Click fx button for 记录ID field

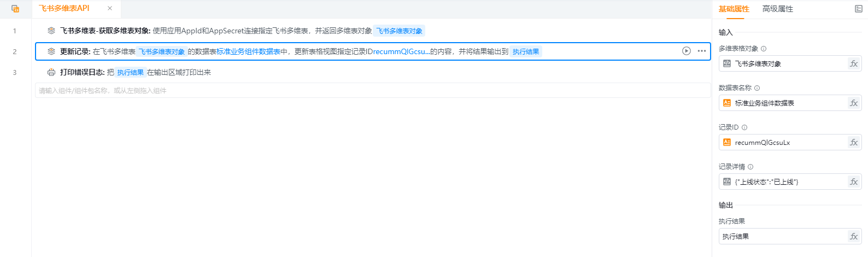854,142
